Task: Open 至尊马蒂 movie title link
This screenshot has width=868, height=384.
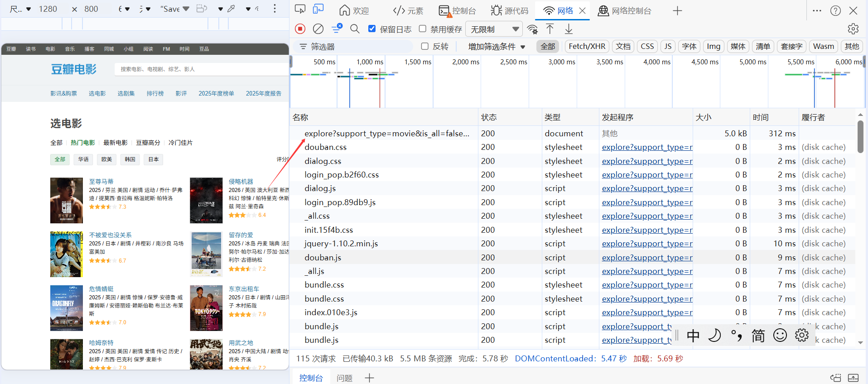Action: [101, 181]
